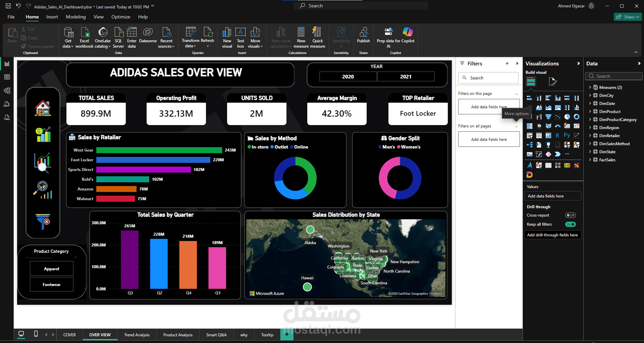Screen dimensions: 644x343
Task: Click Feedback link on map
Action: (436, 294)
